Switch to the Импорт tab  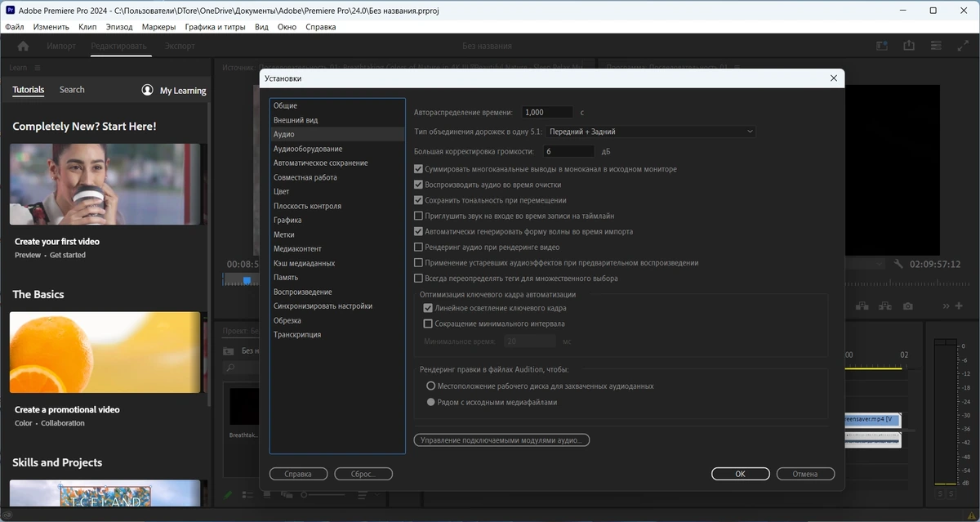(x=61, y=47)
